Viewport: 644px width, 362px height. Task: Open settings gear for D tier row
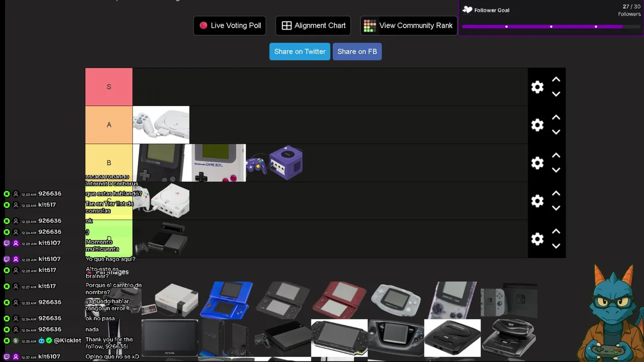pyautogui.click(x=537, y=239)
